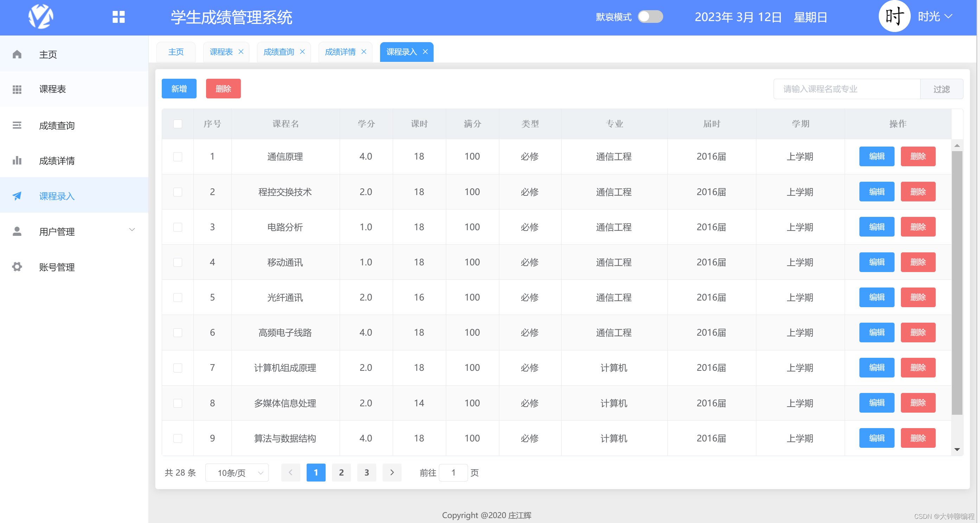Close the 课程表 tab
980x523 pixels.
pos(241,52)
